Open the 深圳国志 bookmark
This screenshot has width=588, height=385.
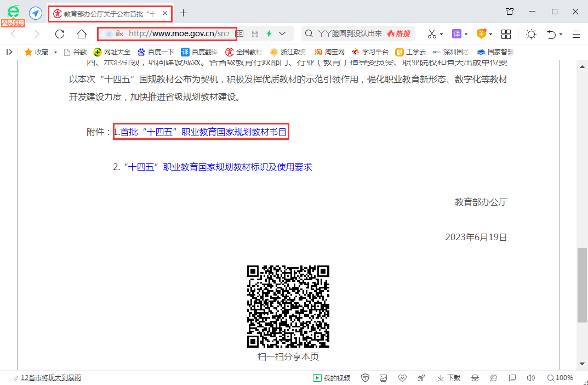[x=451, y=52]
